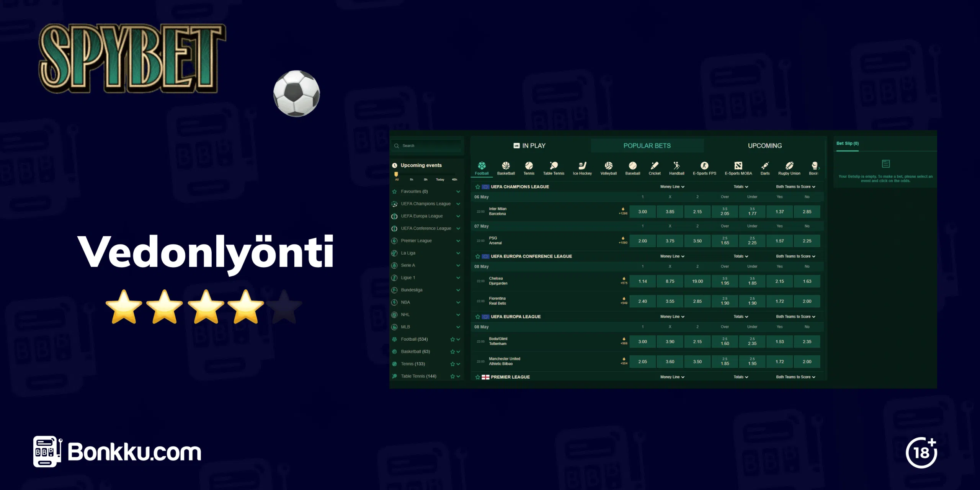This screenshot has width=980, height=490.
Task: Favourite the Premier League header star
Action: 477,377
